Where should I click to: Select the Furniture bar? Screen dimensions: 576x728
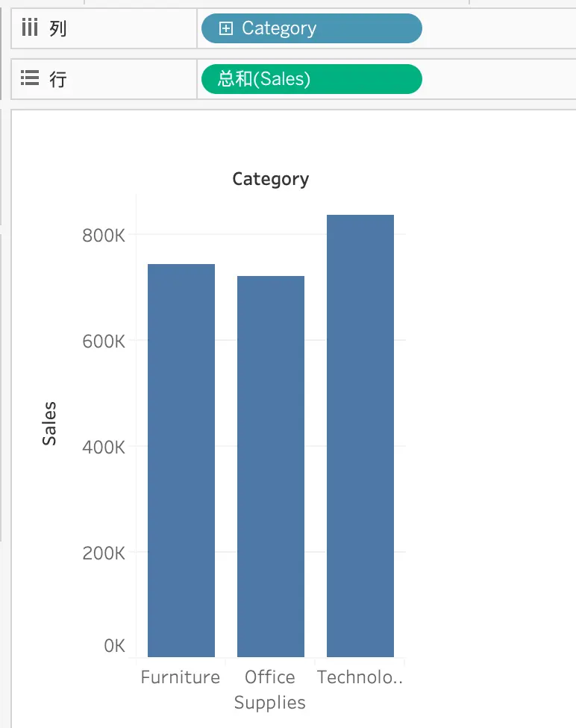(181, 460)
